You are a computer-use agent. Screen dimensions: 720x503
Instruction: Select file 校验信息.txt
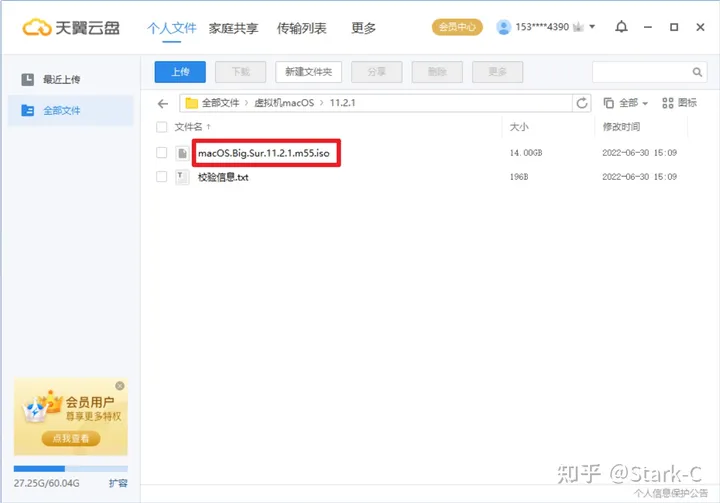coord(223,177)
